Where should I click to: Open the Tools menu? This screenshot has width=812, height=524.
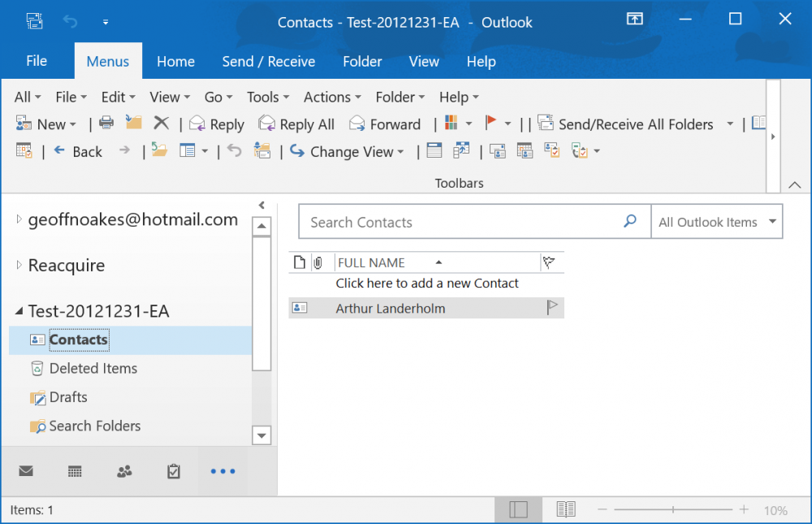tap(267, 97)
